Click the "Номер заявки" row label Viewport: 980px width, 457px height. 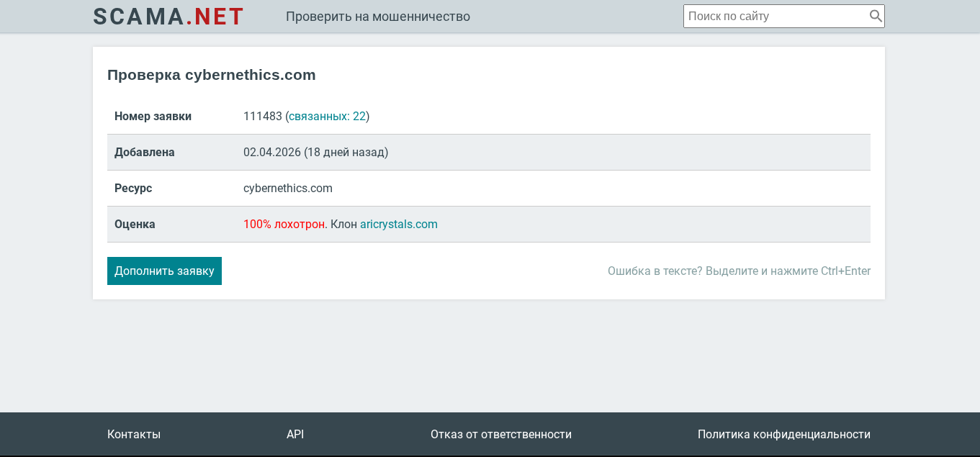(x=151, y=116)
